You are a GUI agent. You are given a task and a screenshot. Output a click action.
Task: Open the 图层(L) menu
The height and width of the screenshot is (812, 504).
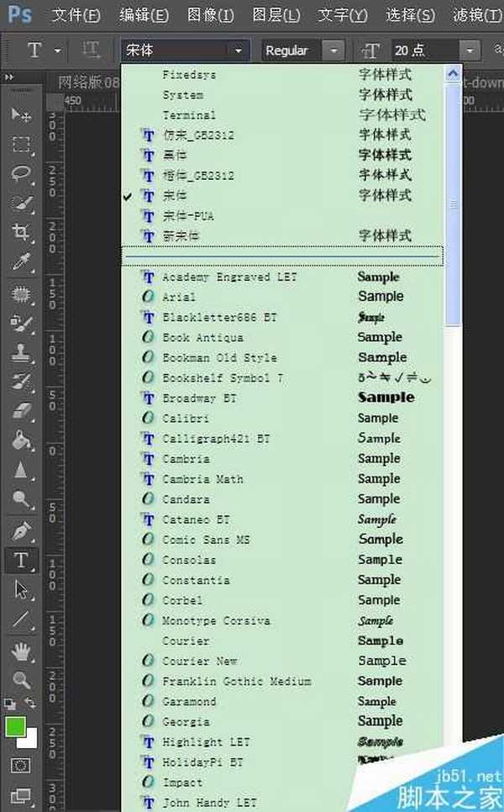pos(276,15)
